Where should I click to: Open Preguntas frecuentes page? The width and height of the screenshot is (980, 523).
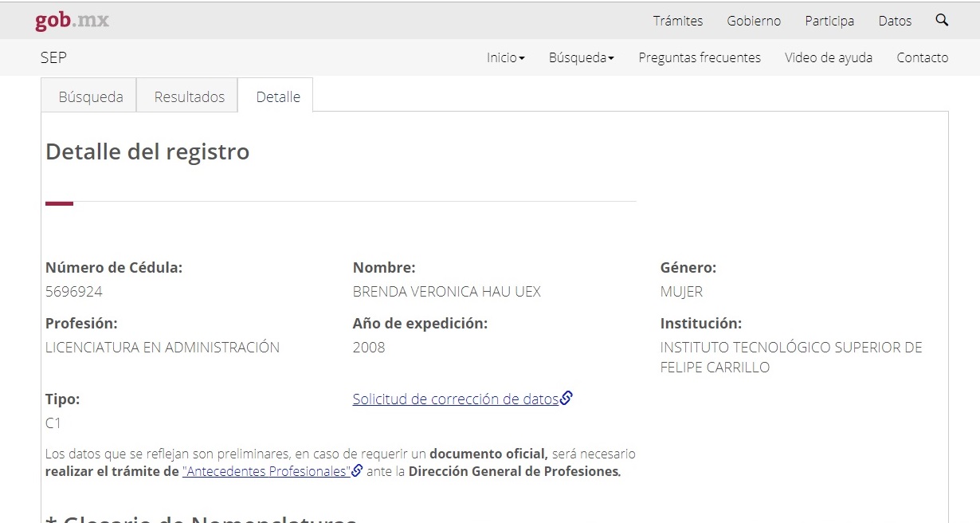click(x=700, y=57)
